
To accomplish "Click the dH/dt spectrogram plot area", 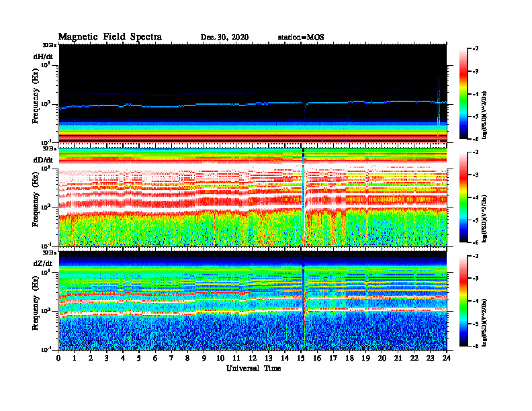I will [253, 93].
